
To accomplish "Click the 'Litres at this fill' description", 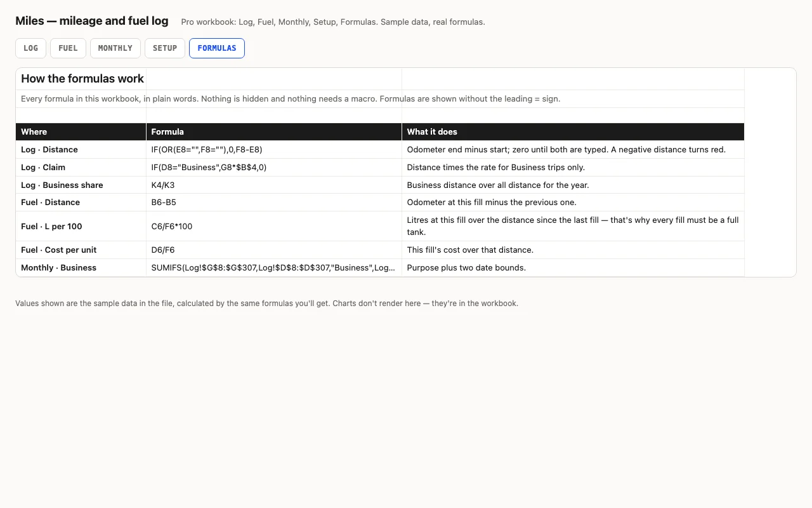I will (573, 226).
